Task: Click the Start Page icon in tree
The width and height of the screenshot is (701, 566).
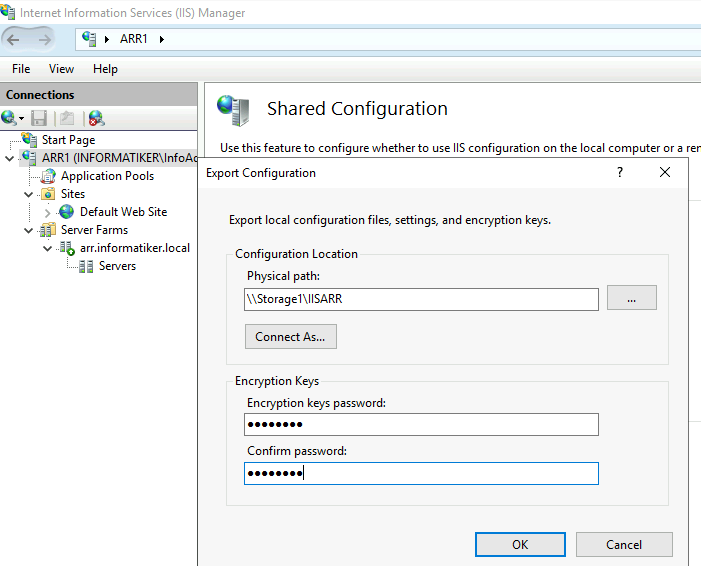Action: (x=30, y=139)
